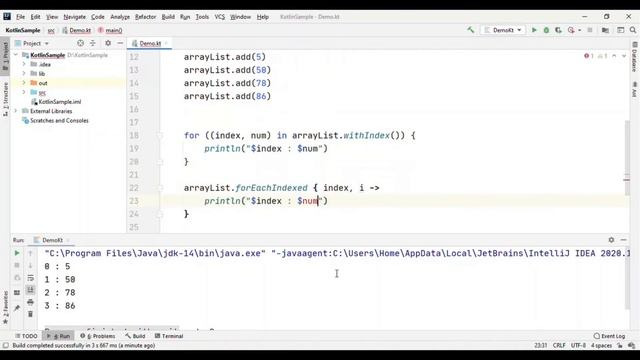
Task: Open the Navigate menu
Action: (75, 17)
